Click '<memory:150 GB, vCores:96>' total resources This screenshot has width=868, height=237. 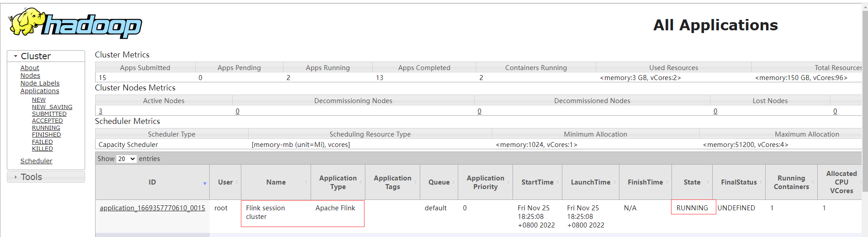point(801,78)
